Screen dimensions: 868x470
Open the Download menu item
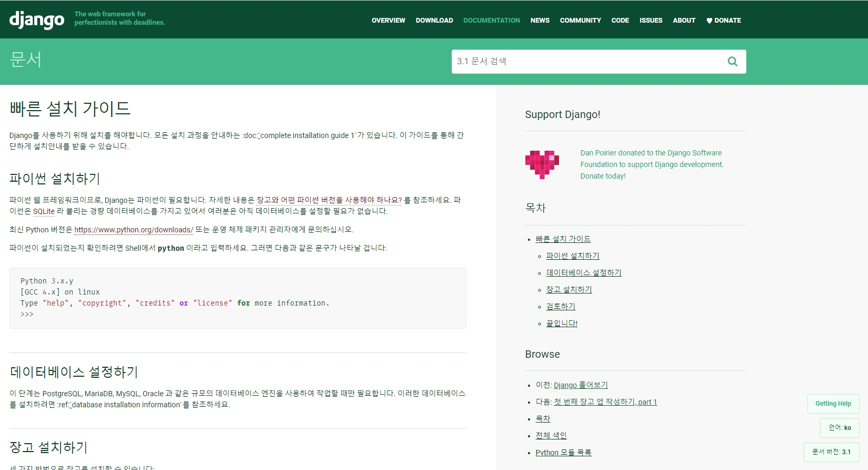pos(434,21)
